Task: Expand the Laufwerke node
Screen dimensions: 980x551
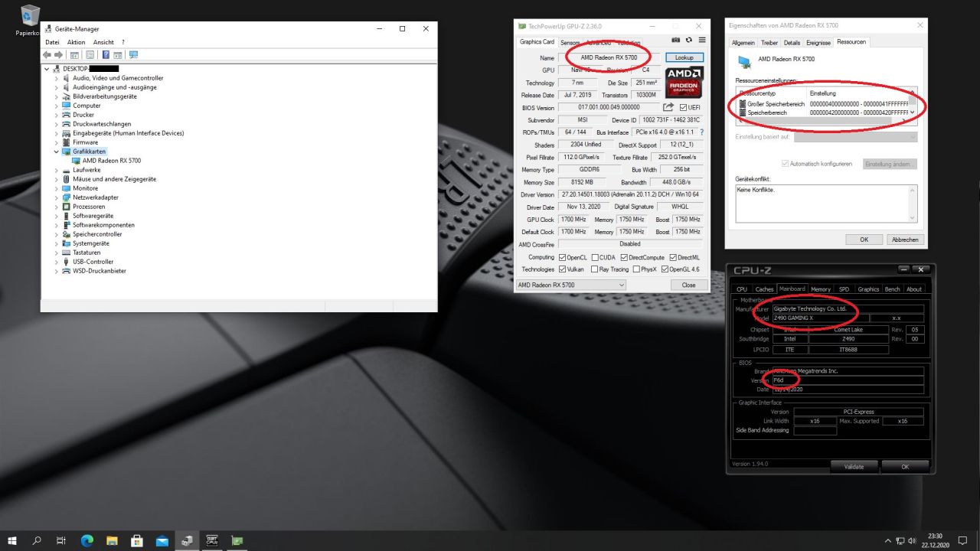Action: coord(57,170)
